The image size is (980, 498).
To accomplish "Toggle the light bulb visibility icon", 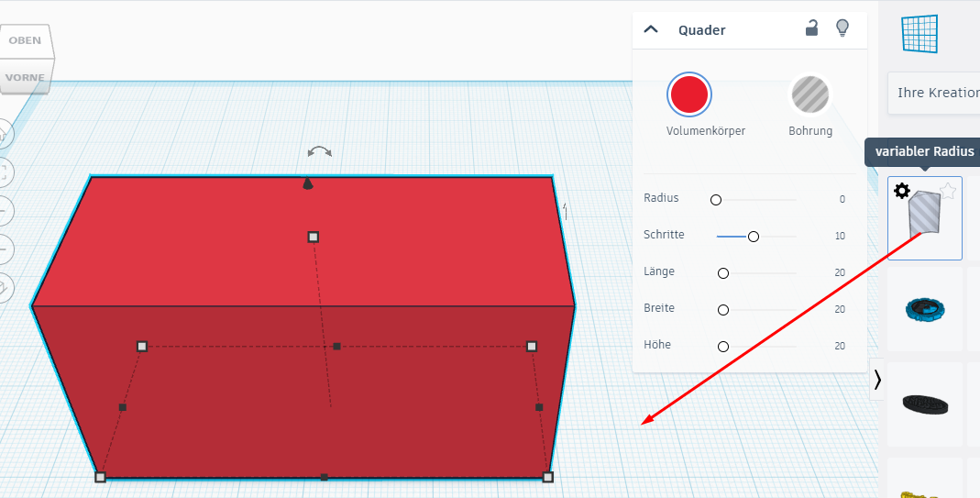I will [842, 28].
